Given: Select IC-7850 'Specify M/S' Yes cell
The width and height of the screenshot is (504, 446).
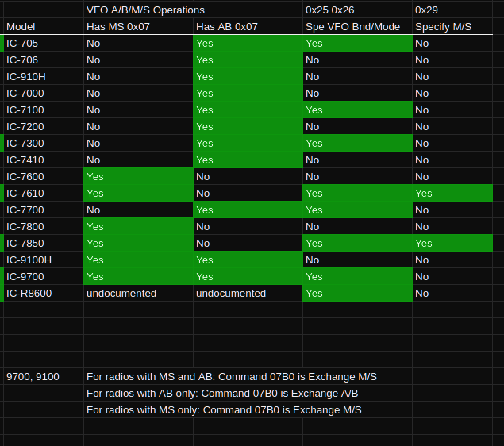Looking at the screenshot, I should click(x=452, y=244).
